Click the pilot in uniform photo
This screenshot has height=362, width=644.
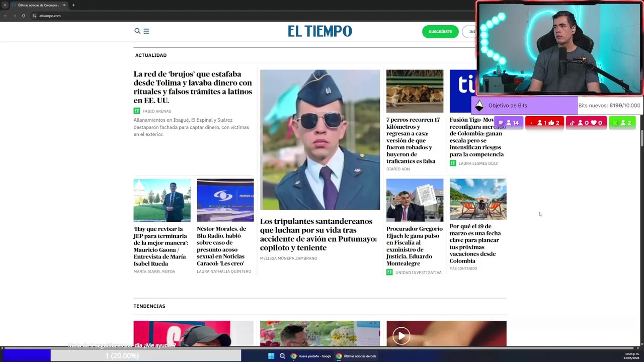[x=320, y=140]
